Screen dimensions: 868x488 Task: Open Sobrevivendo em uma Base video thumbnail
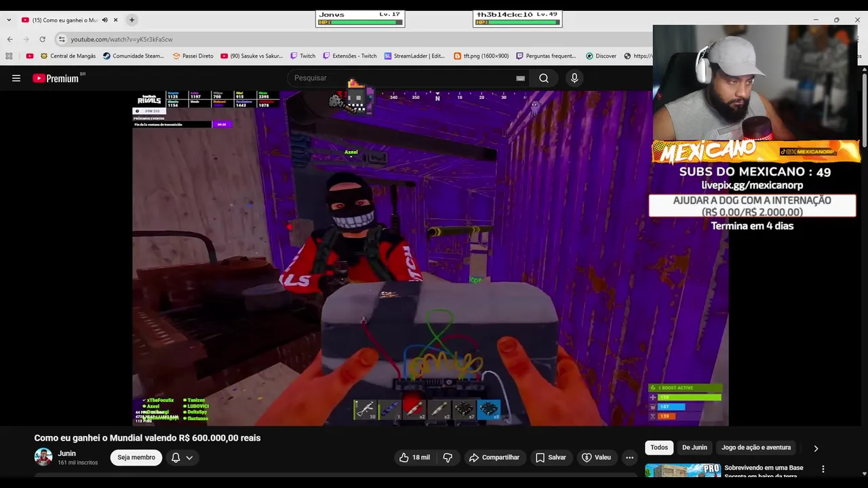[683, 471]
